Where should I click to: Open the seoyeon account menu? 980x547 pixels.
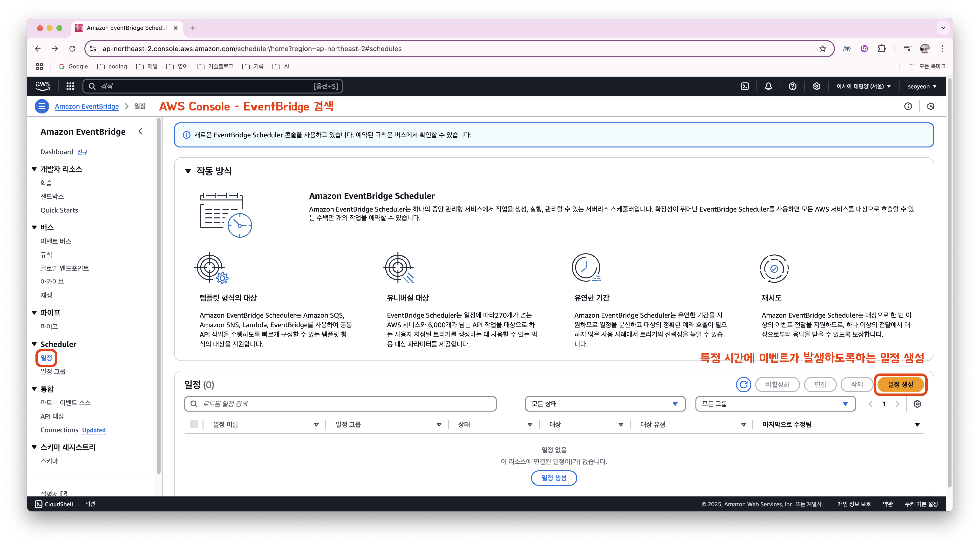pos(922,86)
